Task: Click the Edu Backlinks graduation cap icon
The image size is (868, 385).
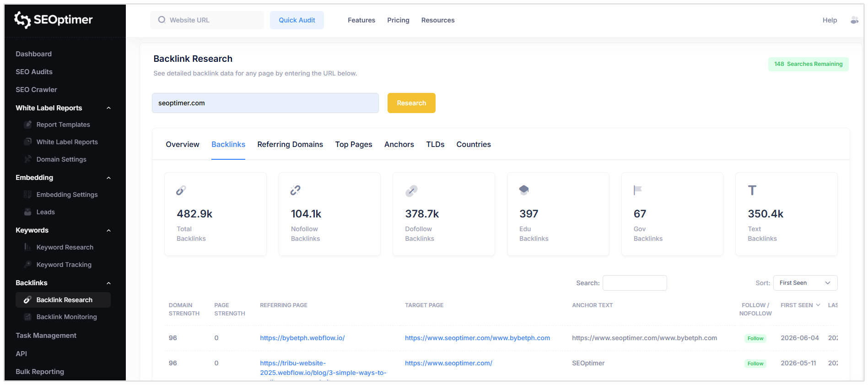Action: (524, 190)
